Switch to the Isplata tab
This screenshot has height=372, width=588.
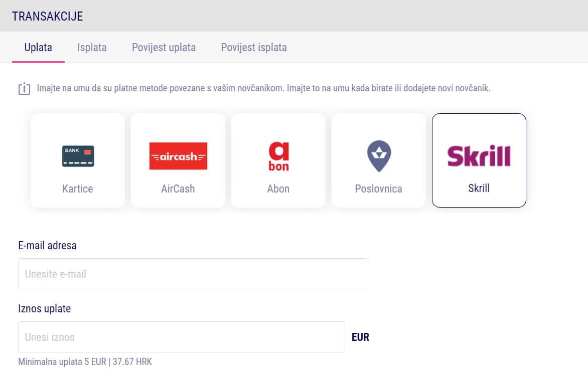click(x=92, y=48)
